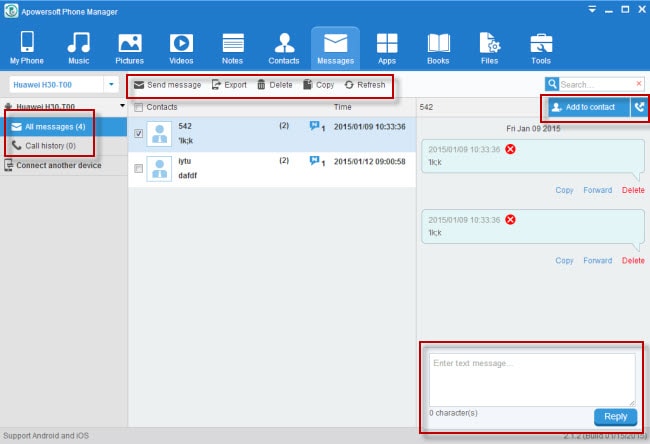Click the message flag icon in row iytu
The height and width of the screenshot is (444, 650).
click(315, 160)
